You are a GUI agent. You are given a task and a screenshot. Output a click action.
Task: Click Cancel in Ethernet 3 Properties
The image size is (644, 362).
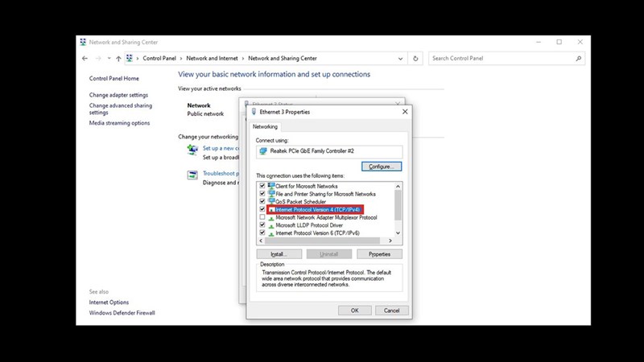pos(391,311)
